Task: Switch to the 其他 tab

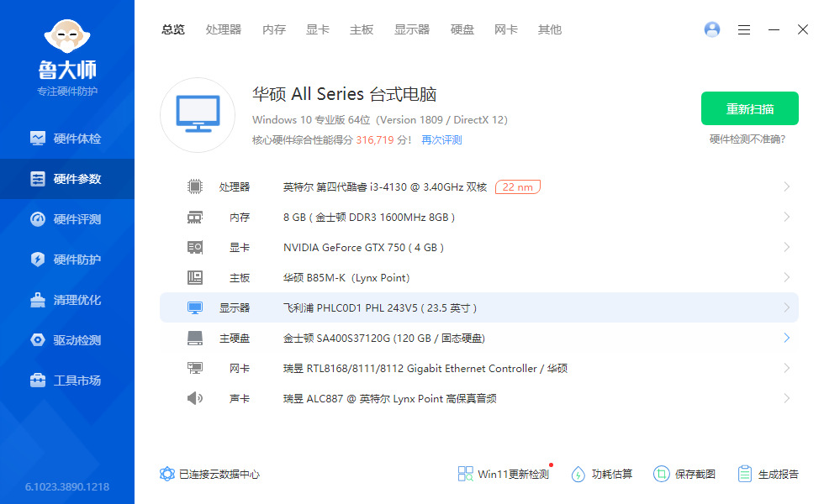Action: (550, 30)
